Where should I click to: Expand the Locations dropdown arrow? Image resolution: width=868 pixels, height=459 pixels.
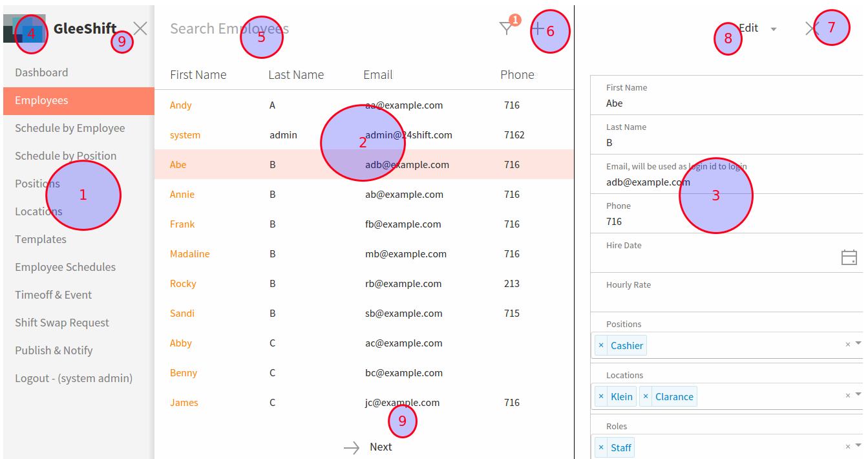[858, 394]
